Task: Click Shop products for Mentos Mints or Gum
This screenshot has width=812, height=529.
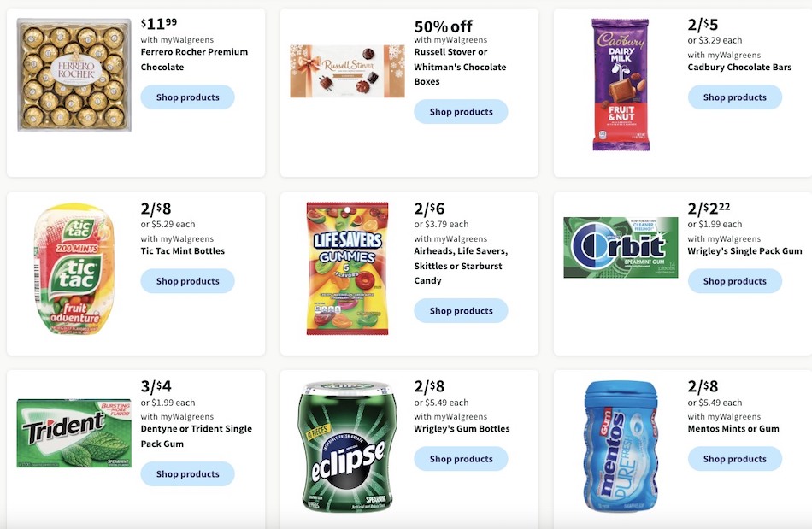Action: coord(734,458)
